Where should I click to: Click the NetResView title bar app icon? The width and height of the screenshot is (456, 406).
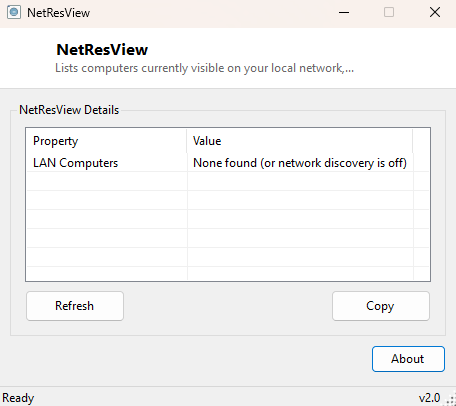pyautogui.click(x=14, y=13)
